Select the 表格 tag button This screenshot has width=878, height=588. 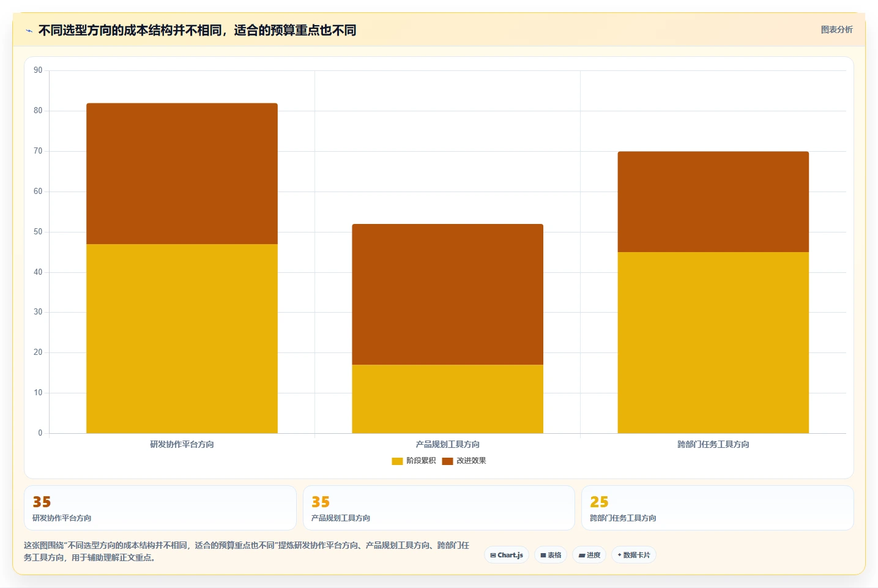click(x=551, y=555)
